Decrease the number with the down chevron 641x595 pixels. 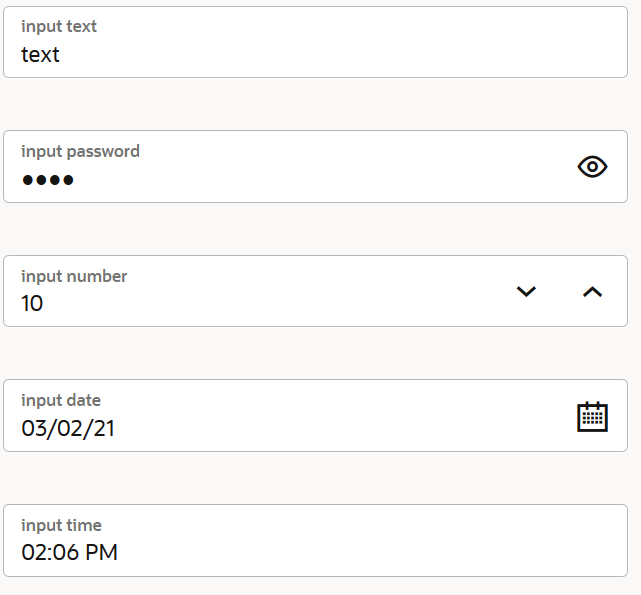(x=526, y=291)
